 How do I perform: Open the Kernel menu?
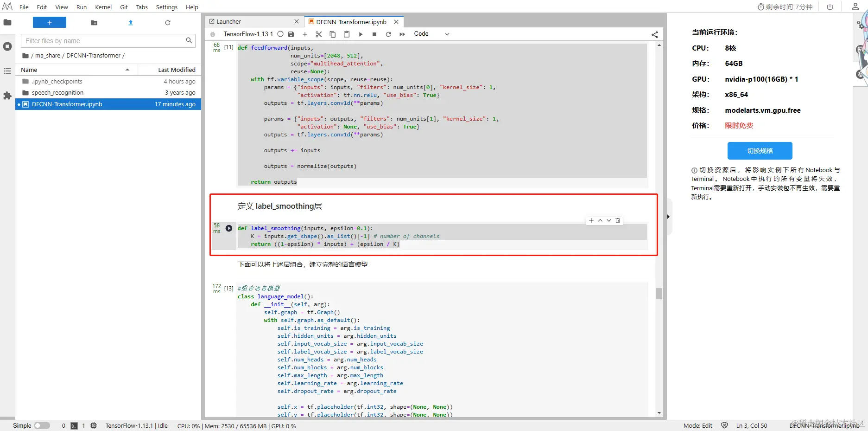(x=103, y=7)
